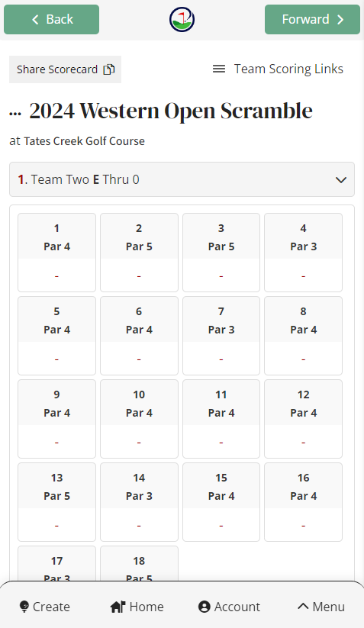Expand the Team Two leaderboard dropdown
The height and width of the screenshot is (628, 364).
pyautogui.click(x=182, y=179)
